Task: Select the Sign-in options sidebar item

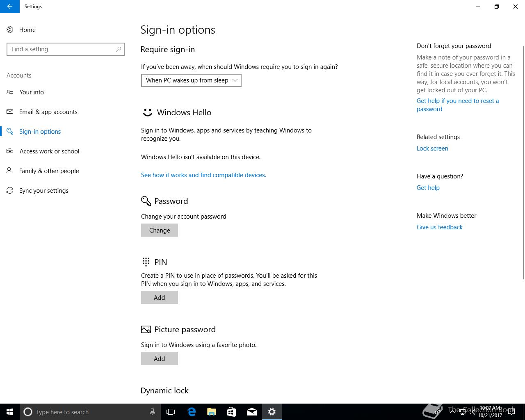Action: pyautogui.click(x=40, y=131)
